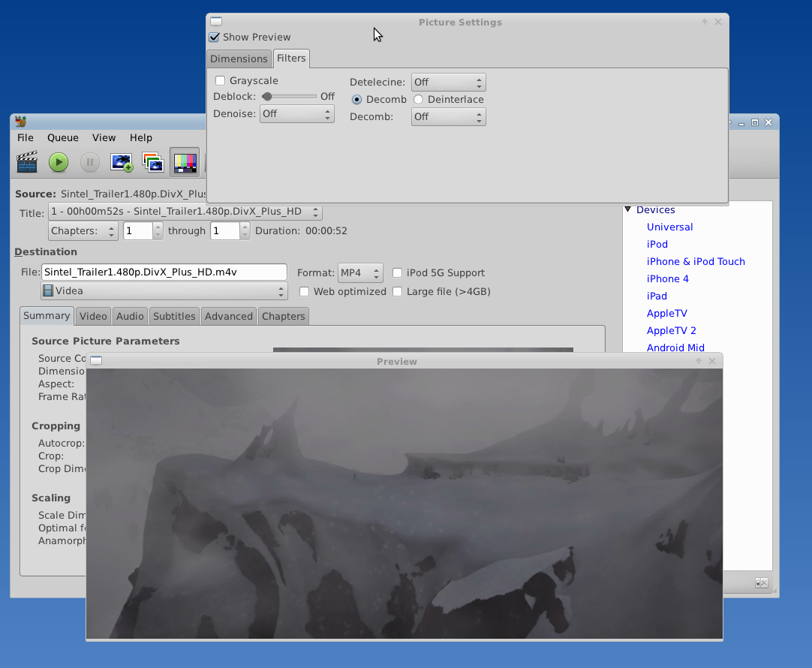Open the Show Queue toolbar icon
This screenshot has width=812, height=668.
[x=153, y=162]
